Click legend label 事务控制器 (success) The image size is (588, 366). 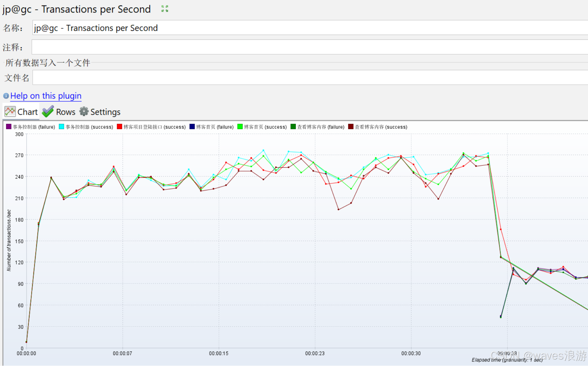pyautogui.click(x=90, y=127)
